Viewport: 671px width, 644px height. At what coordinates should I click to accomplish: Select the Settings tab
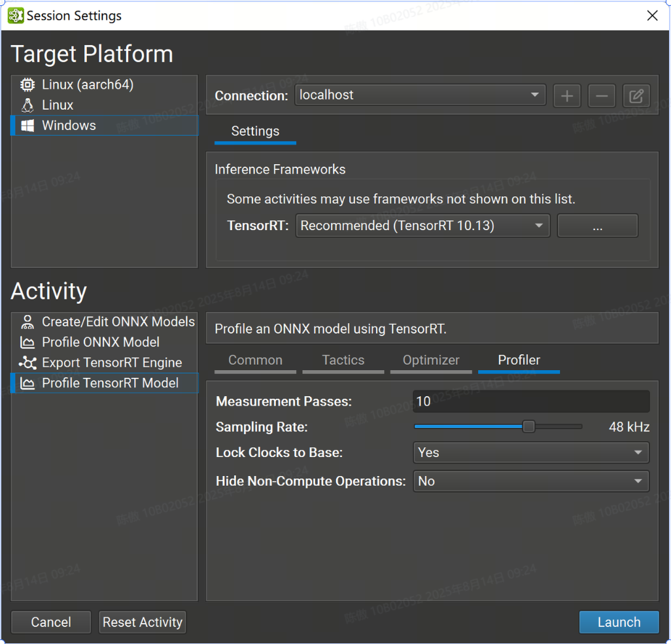click(x=256, y=131)
